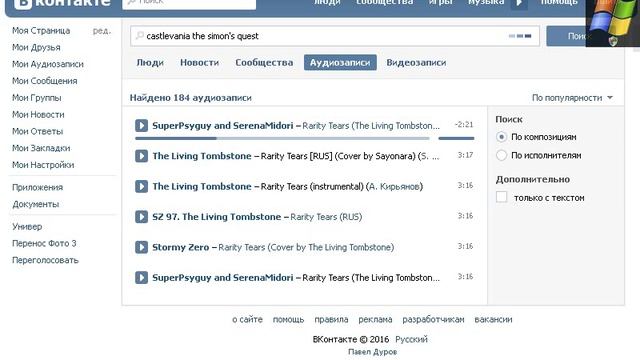The width and height of the screenshot is (640, 360).
Task: Play the SuperPsyguy track with time -2:21
Action: [141, 125]
